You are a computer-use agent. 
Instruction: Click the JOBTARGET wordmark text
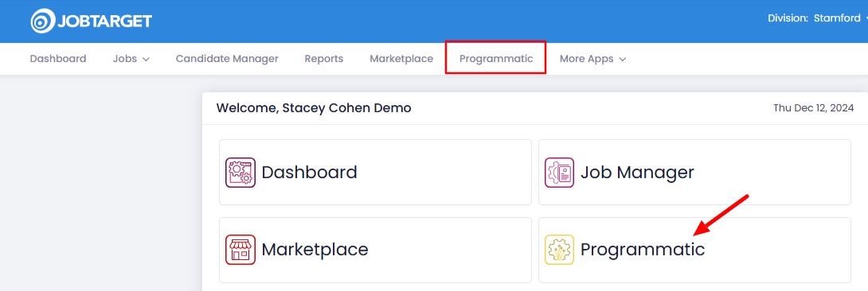(x=104, y=21)
